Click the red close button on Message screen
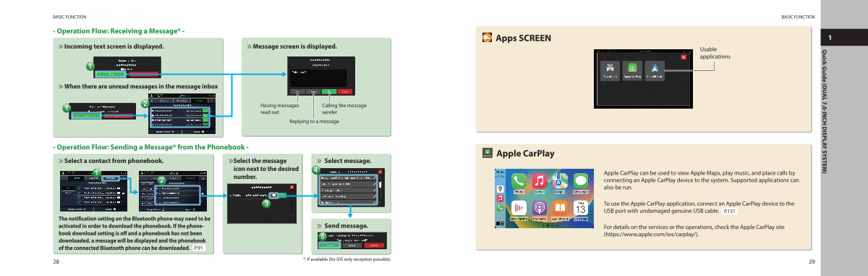Screen dimensions: 868x276 [346, 92]
